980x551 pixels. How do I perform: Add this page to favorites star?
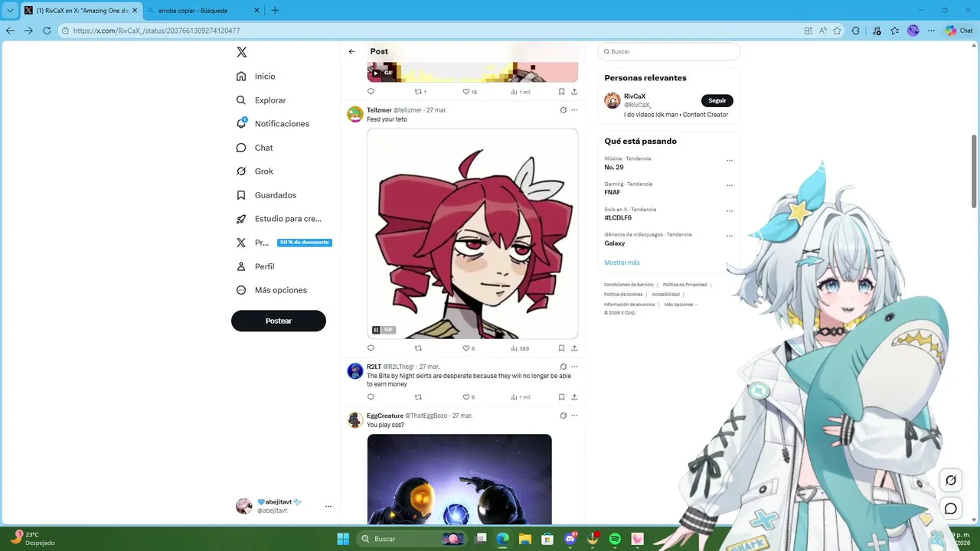[x=837, y=31]
